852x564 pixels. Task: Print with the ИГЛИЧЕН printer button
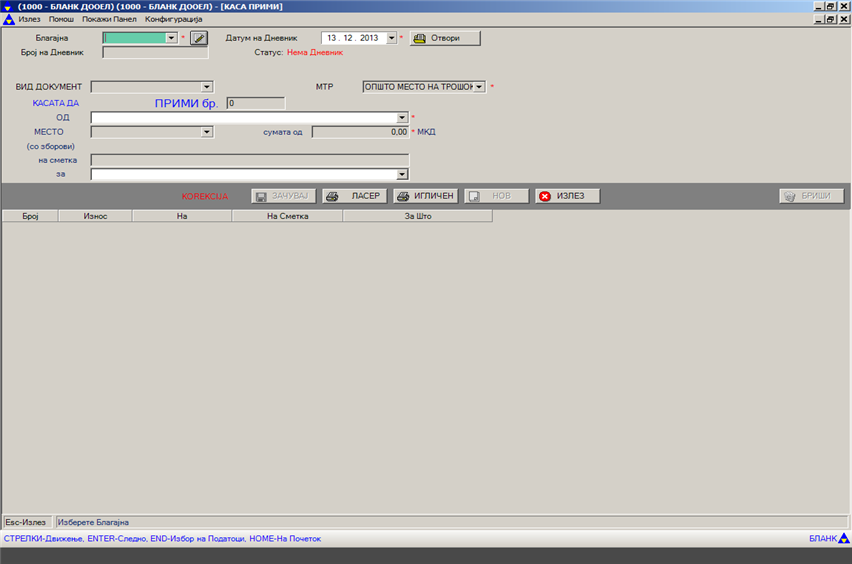click(425, 196)
